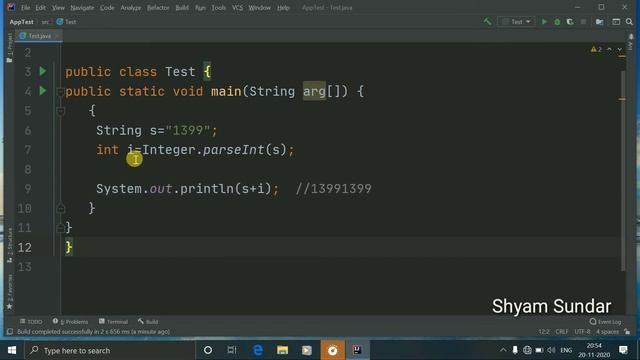Jump to previous highlighted error arrow
This screenshot has height=360, width=640.
click(x=609, y=49)
